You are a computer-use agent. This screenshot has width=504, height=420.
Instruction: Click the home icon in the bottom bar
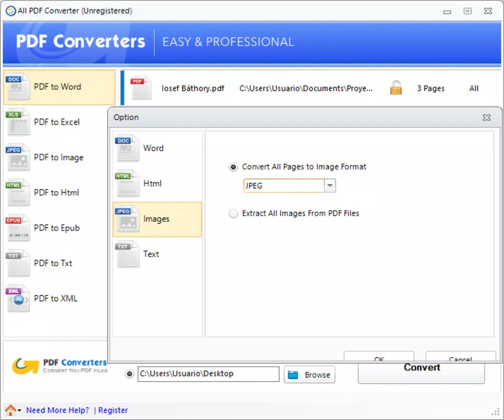pyautogui.click(x=10, y=410)
